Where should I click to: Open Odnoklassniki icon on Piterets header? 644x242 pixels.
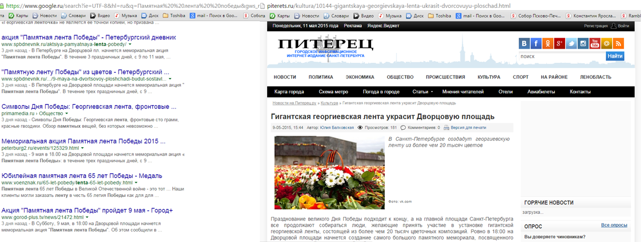click(x=547, y=43)
